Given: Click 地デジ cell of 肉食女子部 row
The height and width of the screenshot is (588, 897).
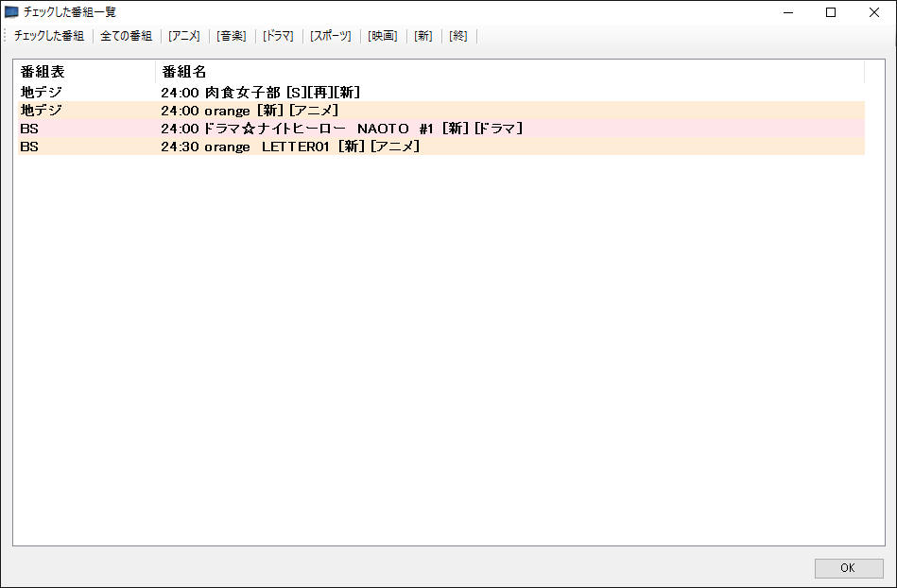Looking at the screenshot, I should click(x=42, y=92).
